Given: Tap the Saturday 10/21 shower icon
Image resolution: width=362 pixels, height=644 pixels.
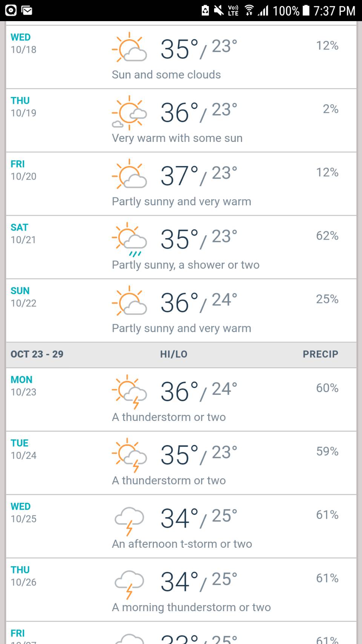Looking at the screenshot, I should 129,239.
